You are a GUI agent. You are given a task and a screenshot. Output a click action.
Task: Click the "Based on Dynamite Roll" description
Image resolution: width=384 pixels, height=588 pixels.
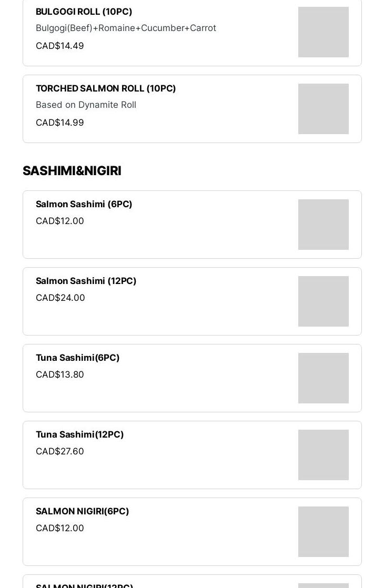pos(86,105)
